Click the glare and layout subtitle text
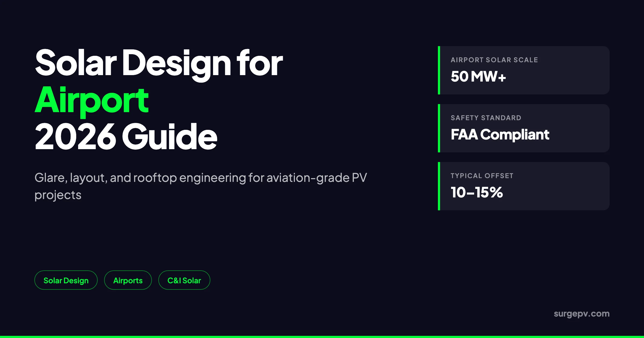The width and height of the screenshot is (644, 338). pos(201,186)
